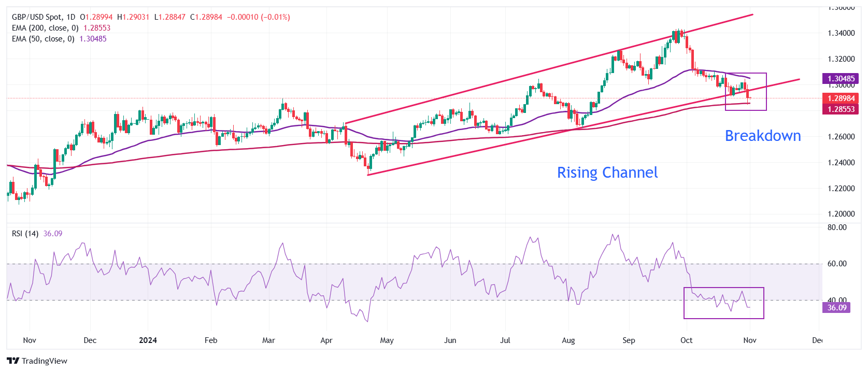The image size is (868, 372).
Task: Select the EMA (50, close, 0) indicator legend
Action: 43,39
